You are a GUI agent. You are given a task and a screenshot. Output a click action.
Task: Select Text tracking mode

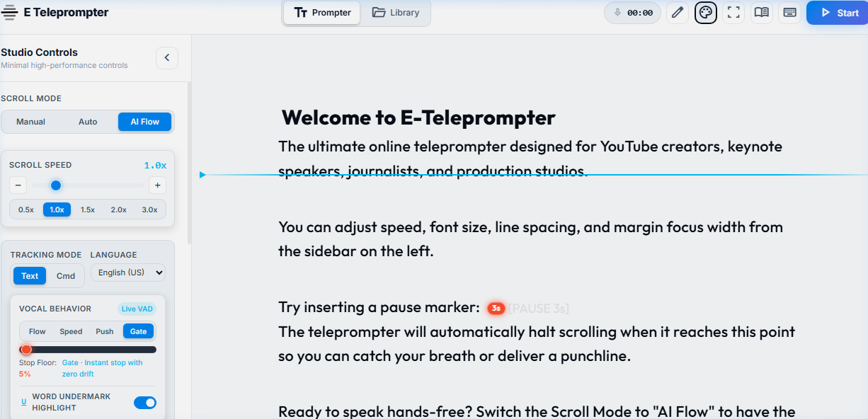point(30,276)
